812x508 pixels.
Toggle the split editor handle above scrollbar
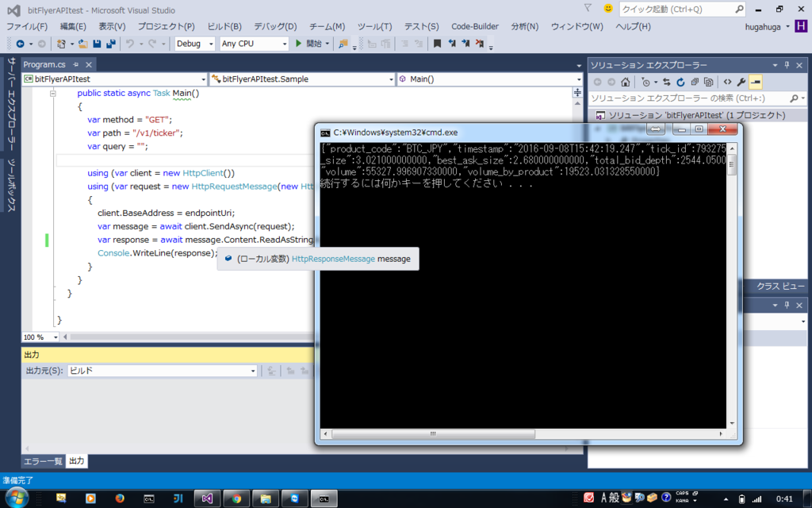tap(577, 93)
